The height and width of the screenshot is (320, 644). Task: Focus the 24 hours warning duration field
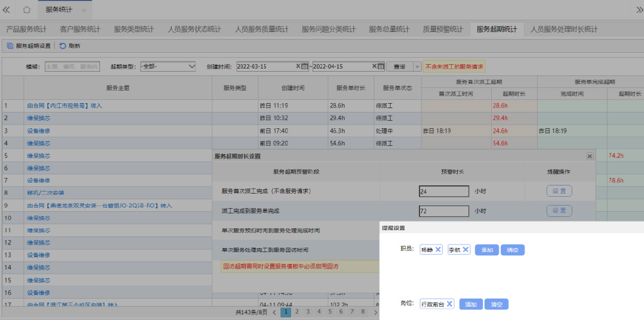(444, 191)
